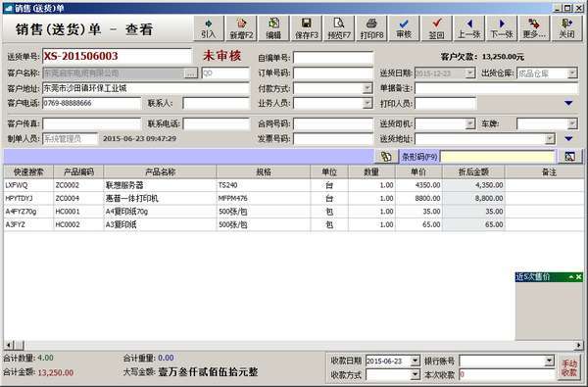Open the 更多 more options button

(534, 27)
